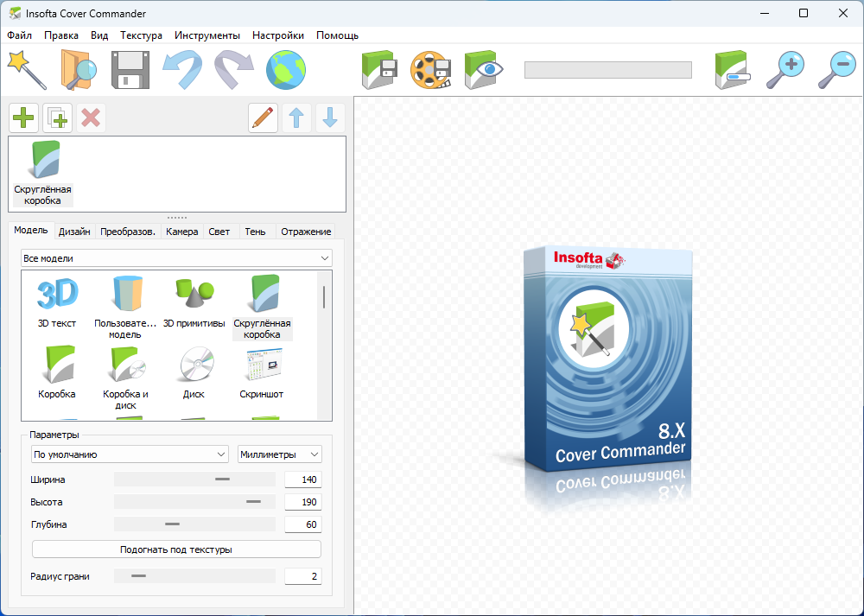Select the Коробка model
This screenshot has height=616, width=864.
[x=57, y=372]
